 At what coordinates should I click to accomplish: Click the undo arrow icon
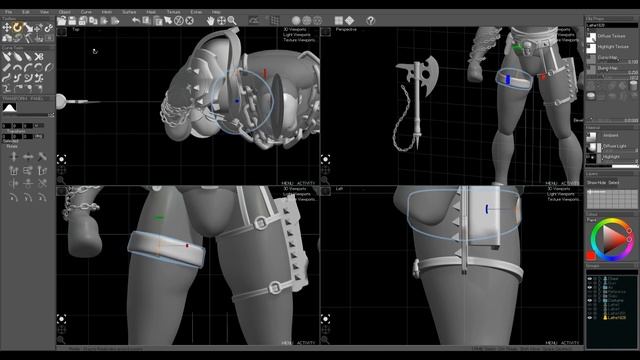click(x=136, y=20)
